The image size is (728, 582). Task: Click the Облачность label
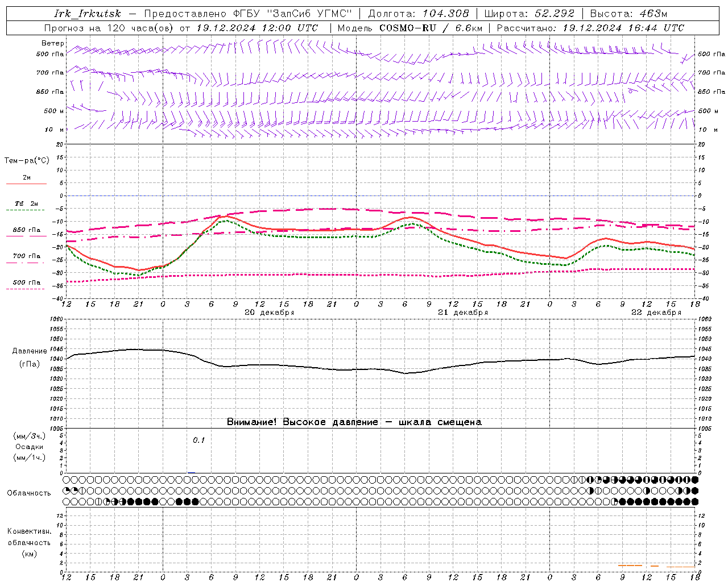click(x=29, y=493)
